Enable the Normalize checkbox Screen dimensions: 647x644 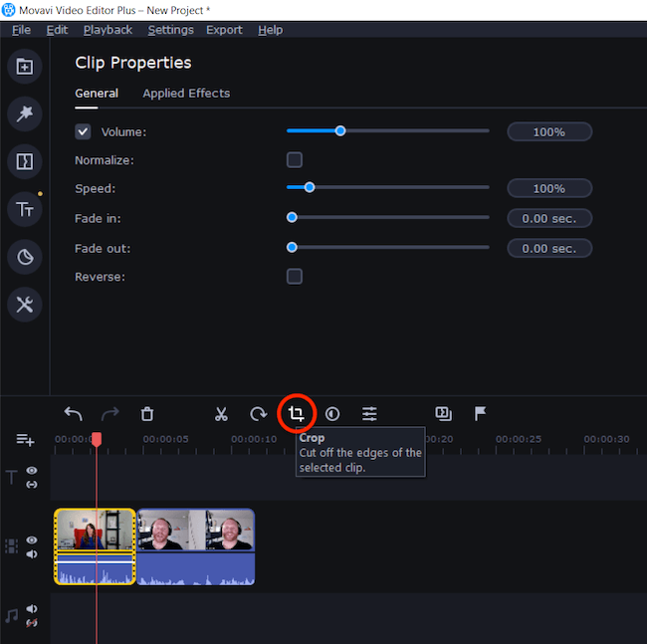point(295,159)
